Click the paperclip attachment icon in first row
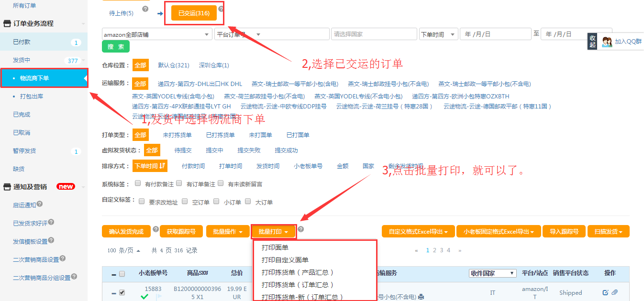 615,292
